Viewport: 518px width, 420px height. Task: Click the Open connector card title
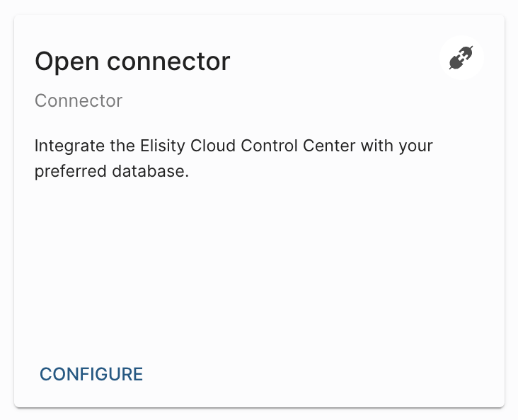point(132,62)
